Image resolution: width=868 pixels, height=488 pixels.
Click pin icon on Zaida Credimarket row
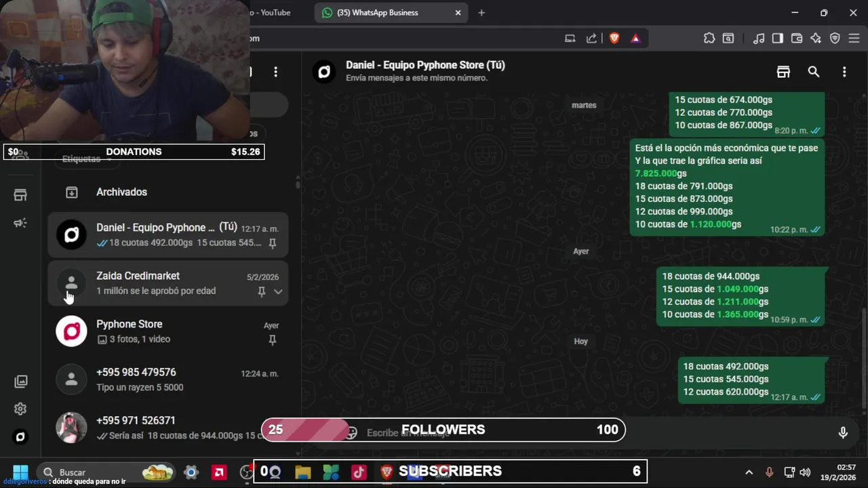(261, 291)
